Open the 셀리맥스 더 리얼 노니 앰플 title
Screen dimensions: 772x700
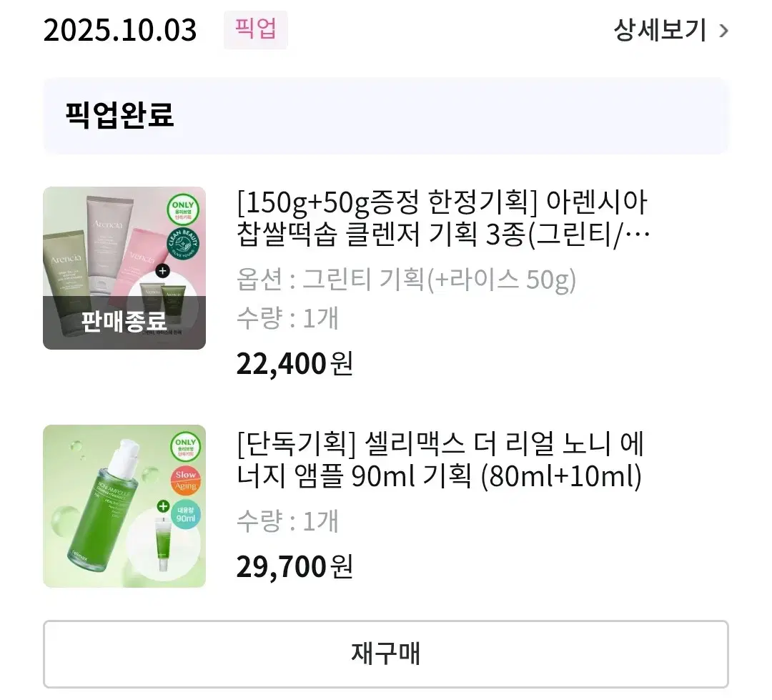440,461
